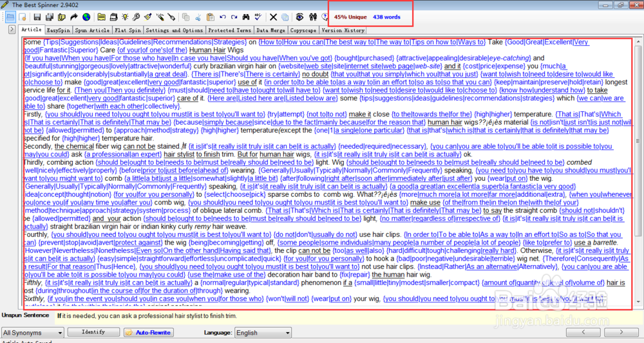Image resolution: width=644 pixels, height=343 pixels.
Task: Open the Version History tab
Action: click(x=343, y=30)
